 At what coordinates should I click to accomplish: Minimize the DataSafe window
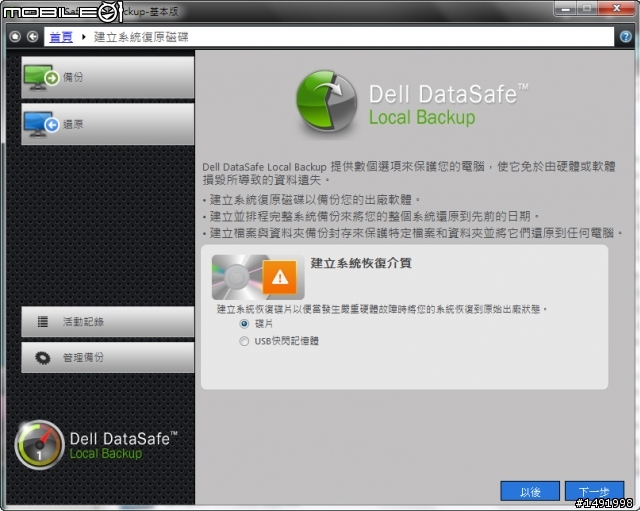coord(566,9)
